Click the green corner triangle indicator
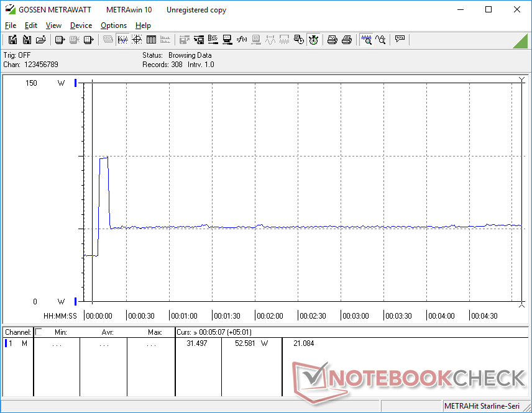 [x=521, y=41]
